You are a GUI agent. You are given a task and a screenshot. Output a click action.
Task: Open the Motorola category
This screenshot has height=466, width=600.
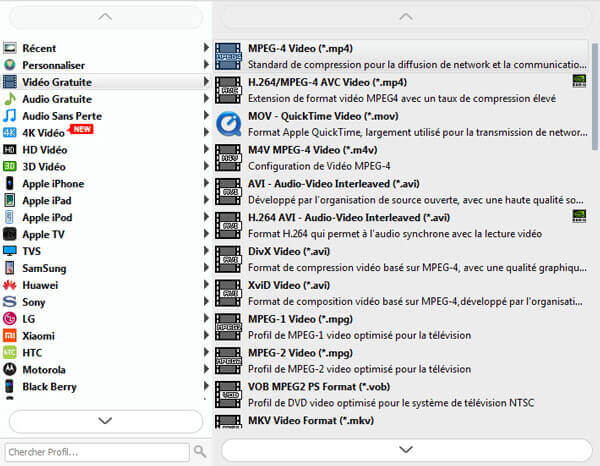[x=106, y=369]
